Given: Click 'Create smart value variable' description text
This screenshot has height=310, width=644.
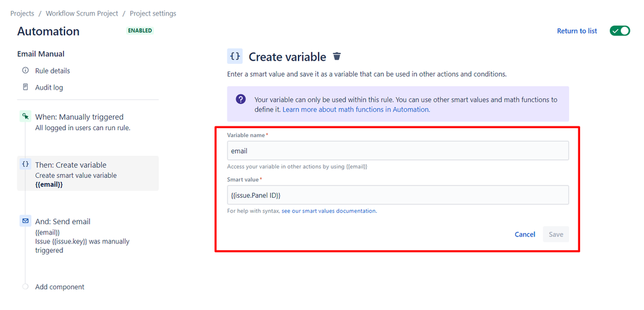Looking at the screenshot, I should point(76,175).
